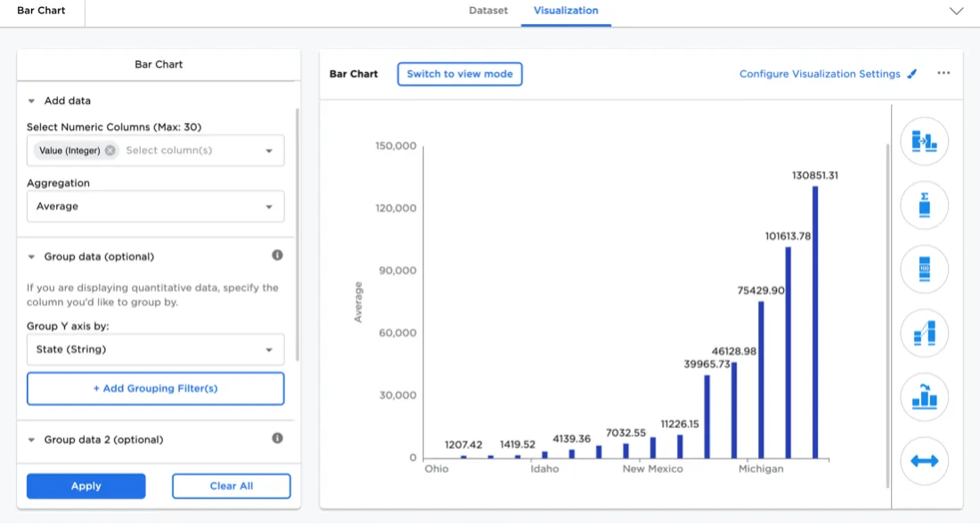This screenshot has height=527, width=980.
Task: Click the stacked bars with trend line icon
Action: [924, 333]
